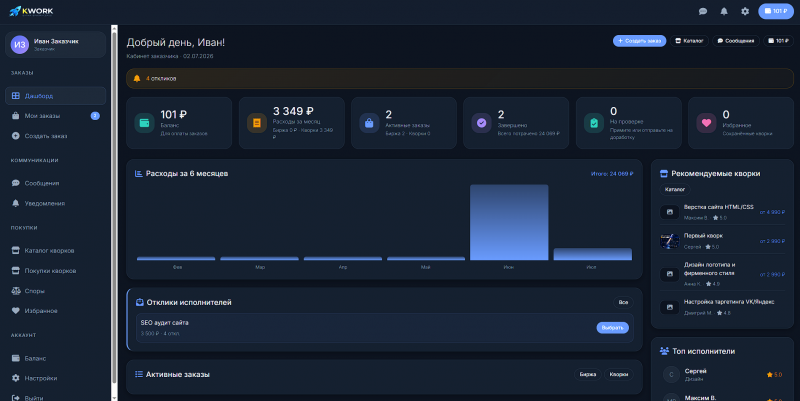The image size is (800, 401).
Task: Click the Создать заказ blue button
Action: [x=639, y=41]
